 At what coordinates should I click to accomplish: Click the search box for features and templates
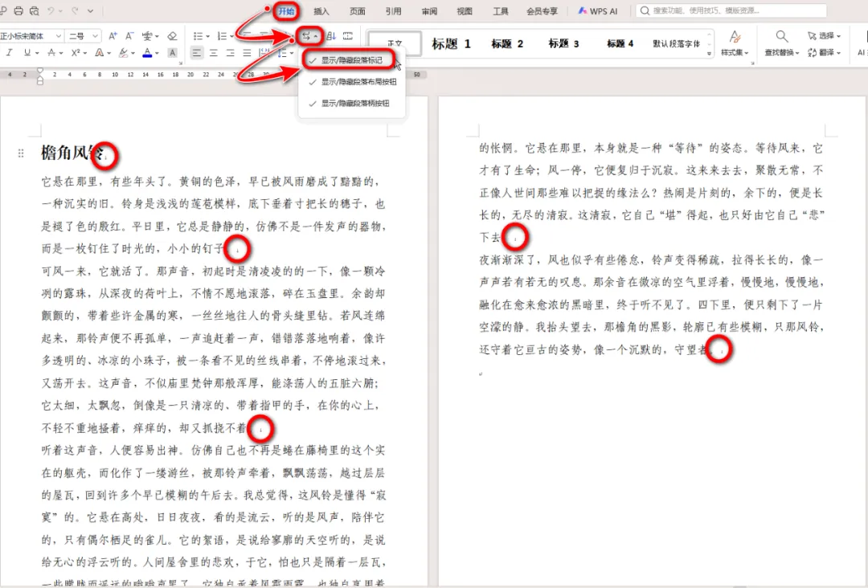pos(731,10)
